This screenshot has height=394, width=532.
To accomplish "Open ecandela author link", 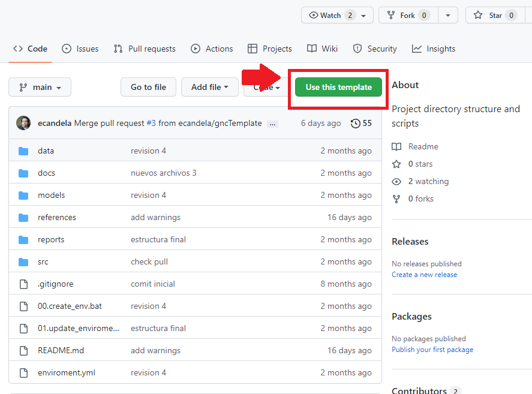I will tap(55, 123).
